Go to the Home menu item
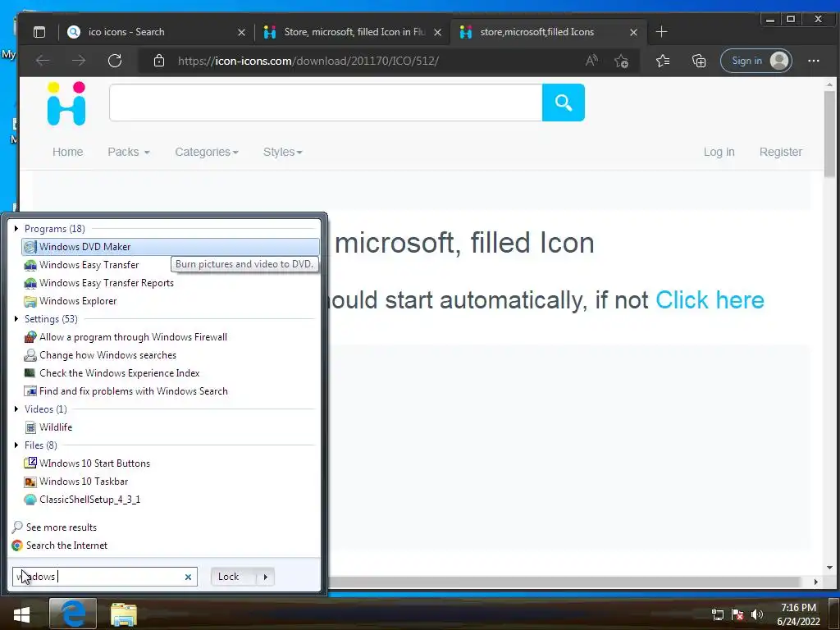840x630 pixels. pos(67,152)
